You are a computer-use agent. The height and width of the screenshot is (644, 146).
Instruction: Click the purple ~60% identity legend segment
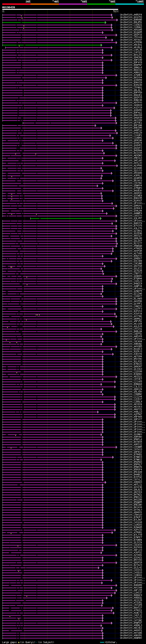coord(73,4)
